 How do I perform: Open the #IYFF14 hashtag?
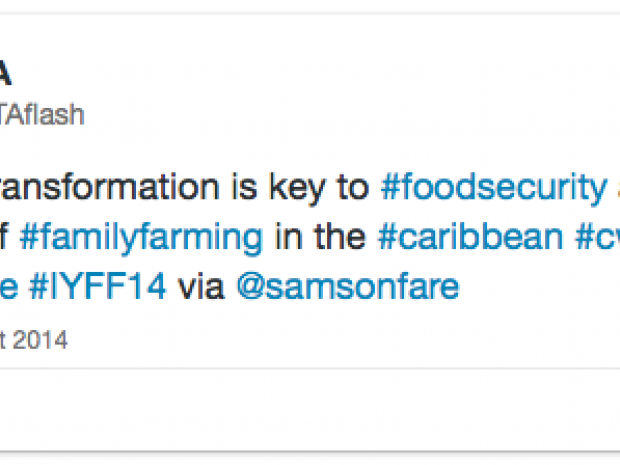click(99, 288)
